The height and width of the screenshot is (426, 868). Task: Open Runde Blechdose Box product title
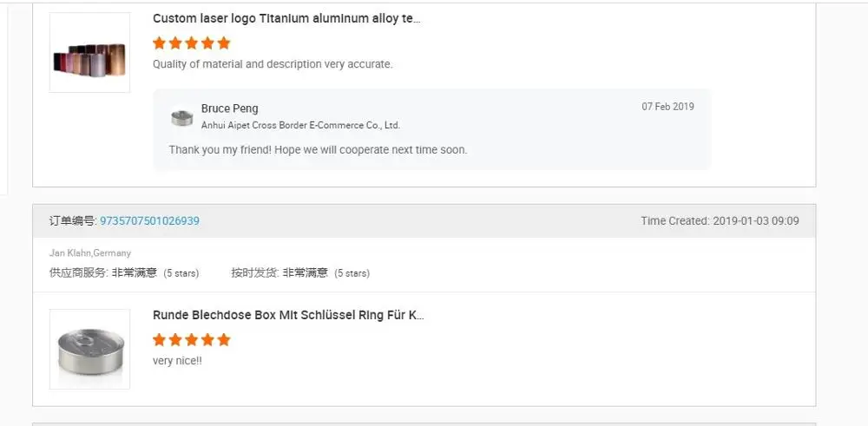[x=288, y=315]
